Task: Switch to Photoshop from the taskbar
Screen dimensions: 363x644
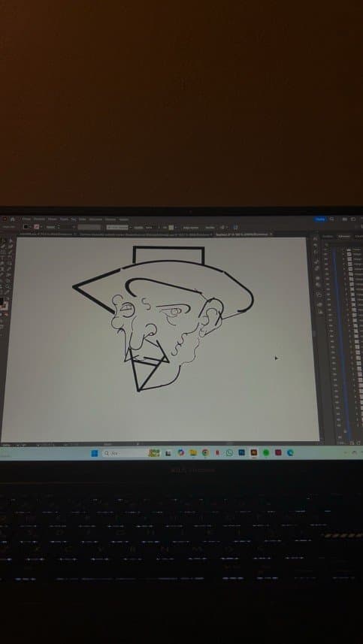Action: [x=241, y=452]
